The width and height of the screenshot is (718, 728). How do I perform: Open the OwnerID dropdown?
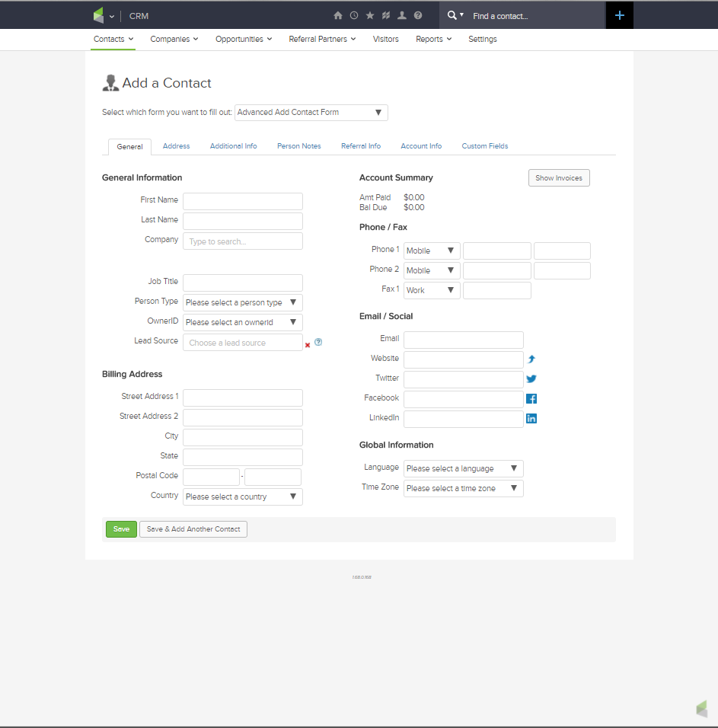pos(243,322)
